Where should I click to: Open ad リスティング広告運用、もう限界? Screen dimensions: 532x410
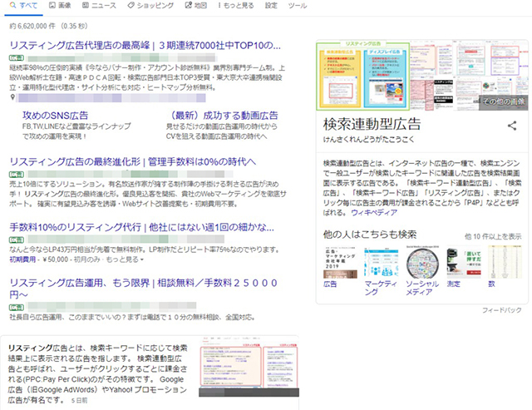[144, 289]
